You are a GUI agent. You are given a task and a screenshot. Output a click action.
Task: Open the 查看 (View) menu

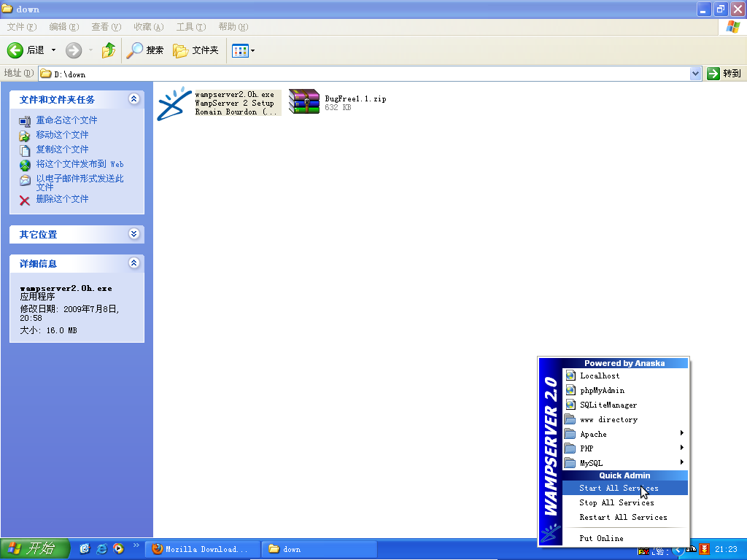point(107,27)
